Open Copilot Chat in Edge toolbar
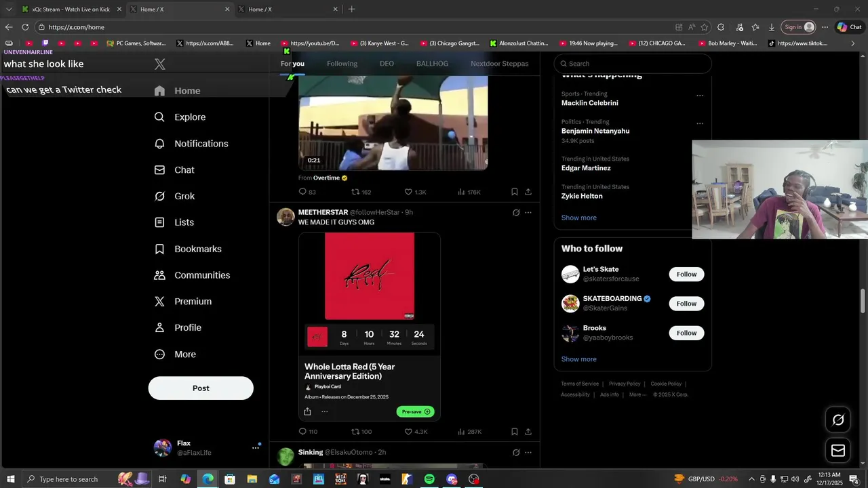The height and width of the screenshot is (488, 868). pos(850,27)
